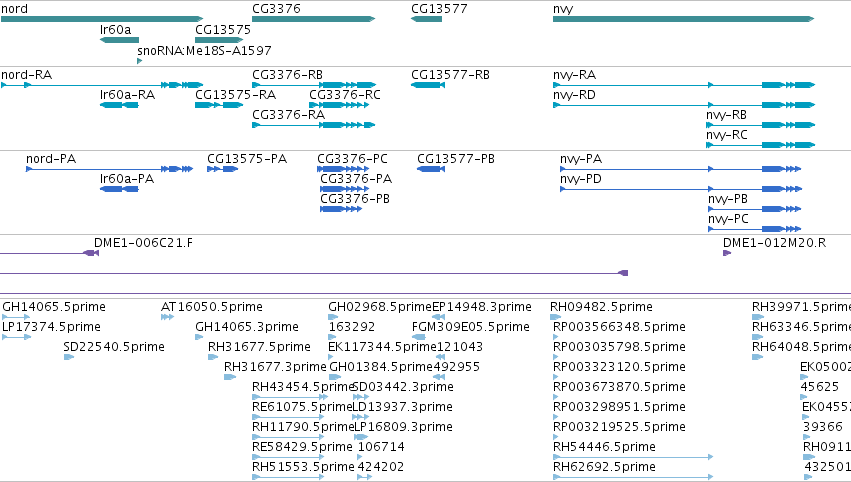851x482 pixels.
Task: Select the 492955 EST label
Action: (456, 367)
